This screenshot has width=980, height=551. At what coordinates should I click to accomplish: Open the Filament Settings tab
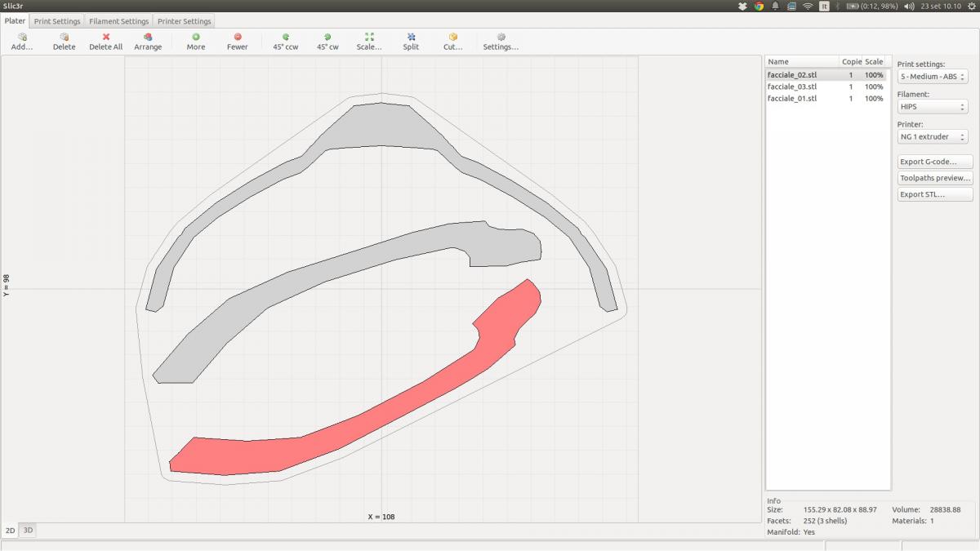[119, 21]
